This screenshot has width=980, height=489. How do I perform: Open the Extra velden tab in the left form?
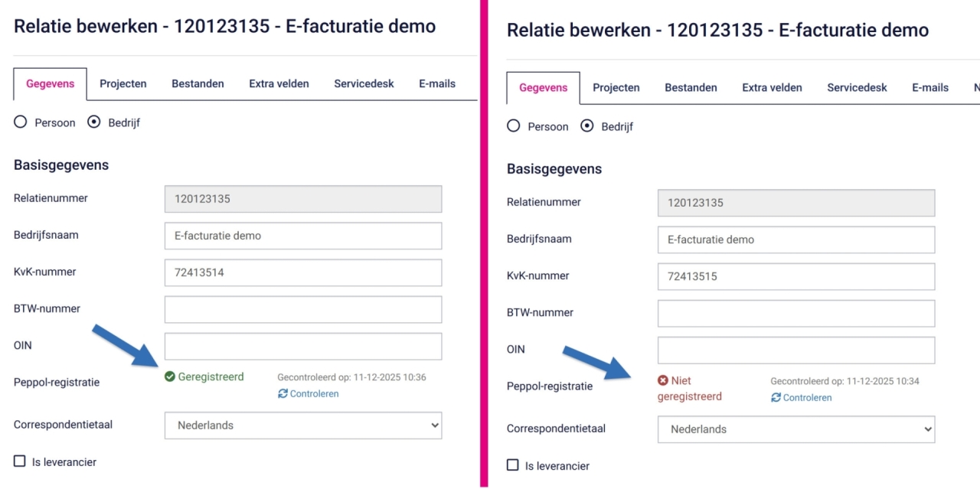point(279,83)
